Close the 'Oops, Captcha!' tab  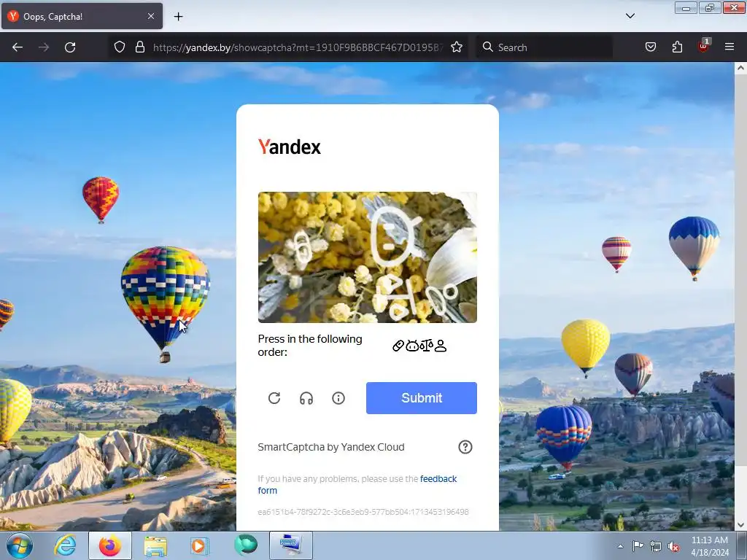pos(151,16)
